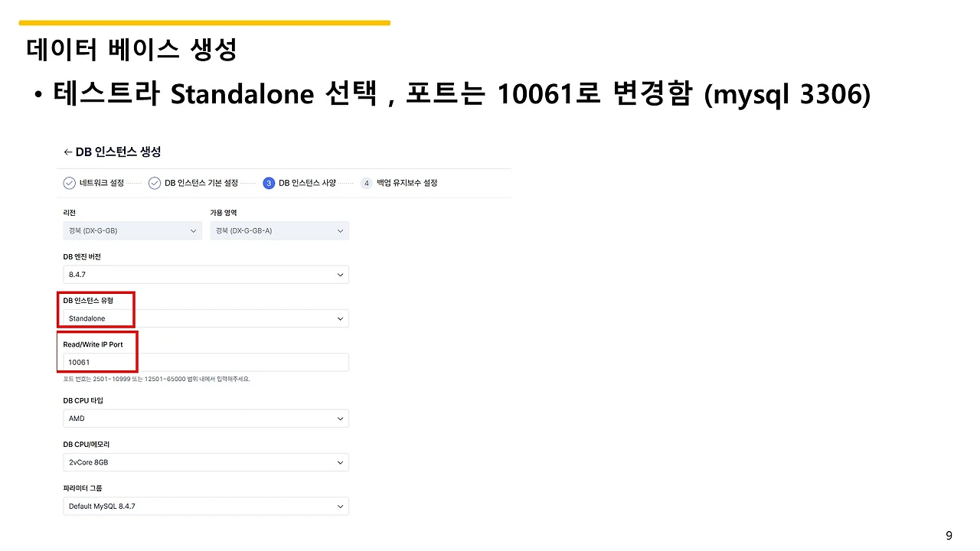Click the Read/Write IP Port field label

pos(93,344)
